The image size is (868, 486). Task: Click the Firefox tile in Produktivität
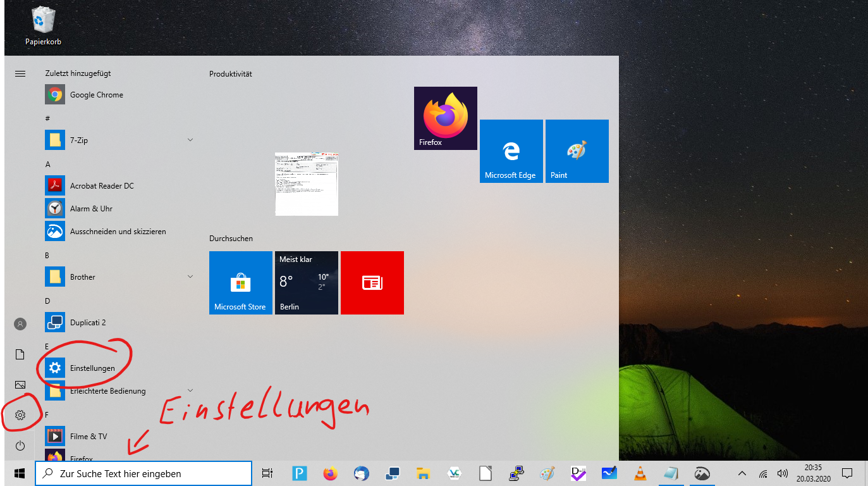pos(445,118)
